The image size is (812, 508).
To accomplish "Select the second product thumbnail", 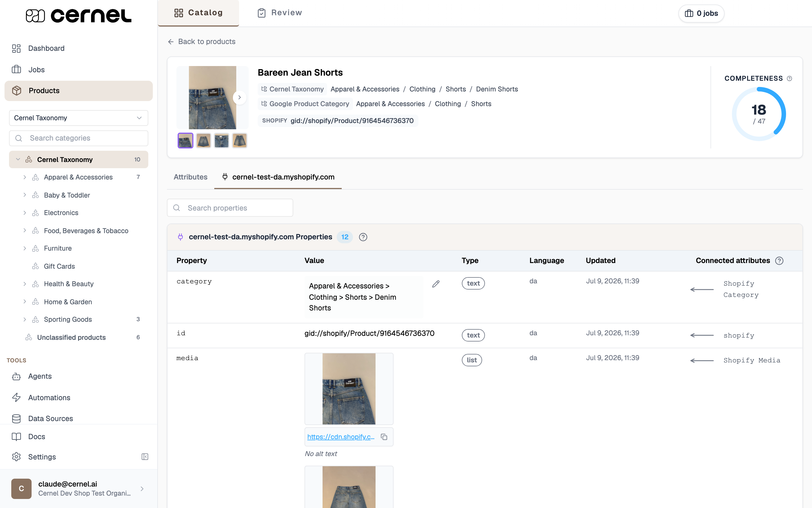I will click(203, 141).
